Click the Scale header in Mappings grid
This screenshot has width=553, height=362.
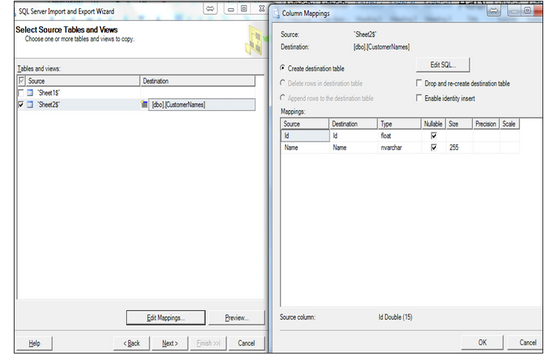tap(509, 124)
